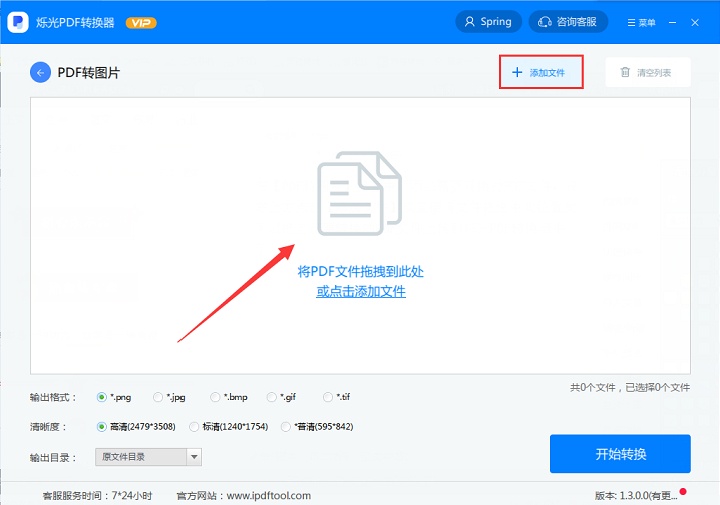Open the 原文件目录 combo box
This screenshot has width=720, height=505.
[148, 457]
